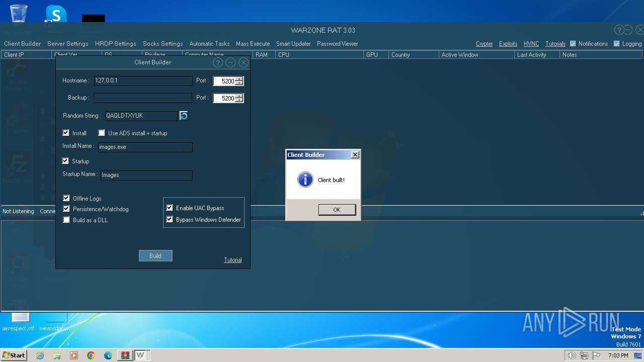
Task: Click the empty Backup host field
Action: tap(143, 98)
